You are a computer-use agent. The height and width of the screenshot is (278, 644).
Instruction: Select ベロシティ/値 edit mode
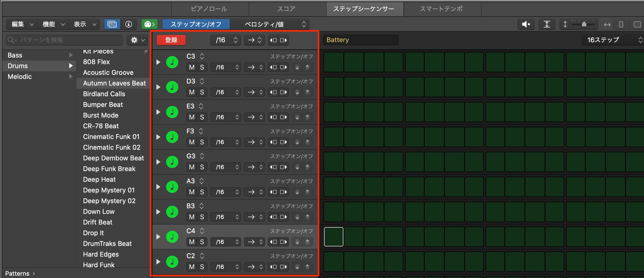point(264,24)
